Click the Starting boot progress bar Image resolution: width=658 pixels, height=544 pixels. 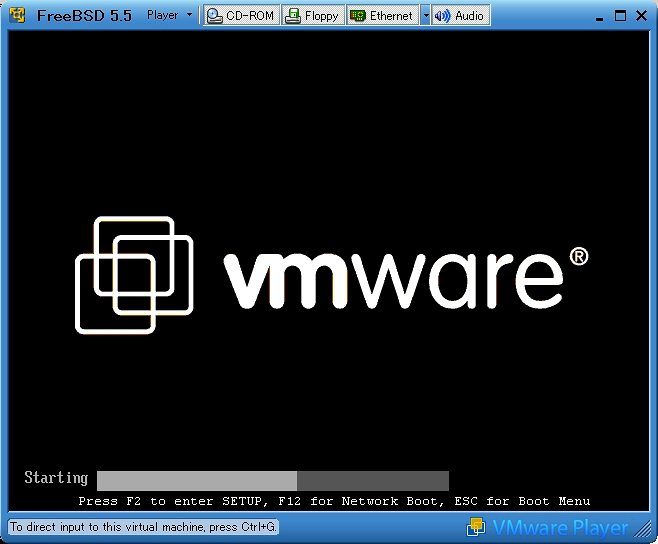pos(272,480)
